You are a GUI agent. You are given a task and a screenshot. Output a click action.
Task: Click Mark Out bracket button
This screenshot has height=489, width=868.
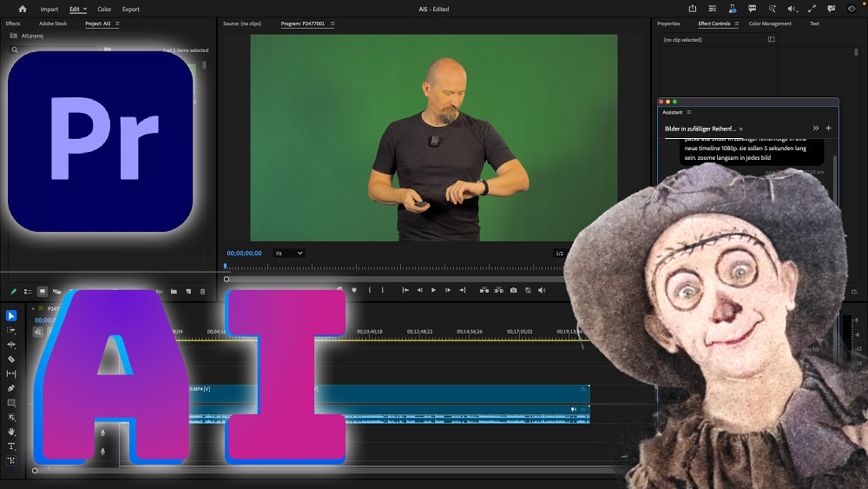[x=383, y=290]
